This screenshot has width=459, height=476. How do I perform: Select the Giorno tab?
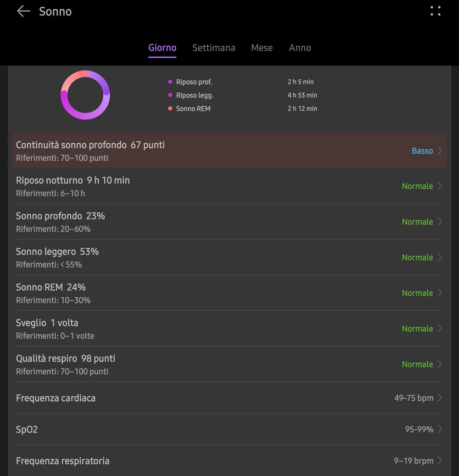tap(162, 48)
